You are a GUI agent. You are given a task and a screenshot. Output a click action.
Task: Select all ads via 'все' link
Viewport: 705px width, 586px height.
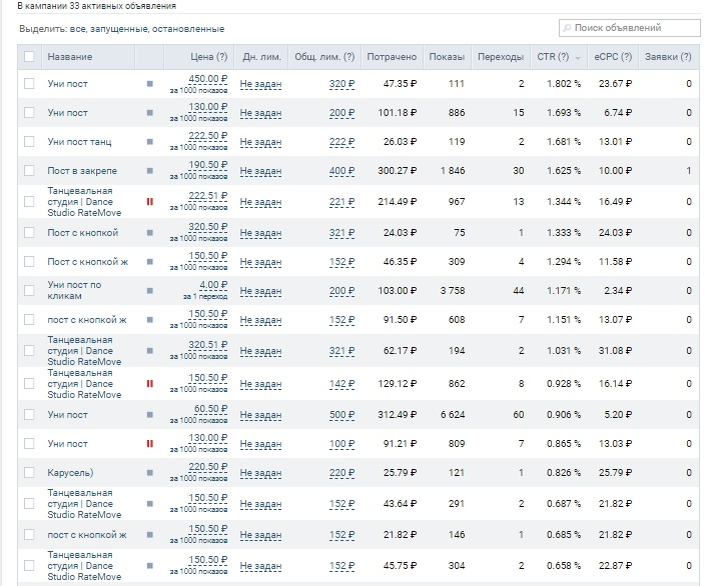[77, 29]
